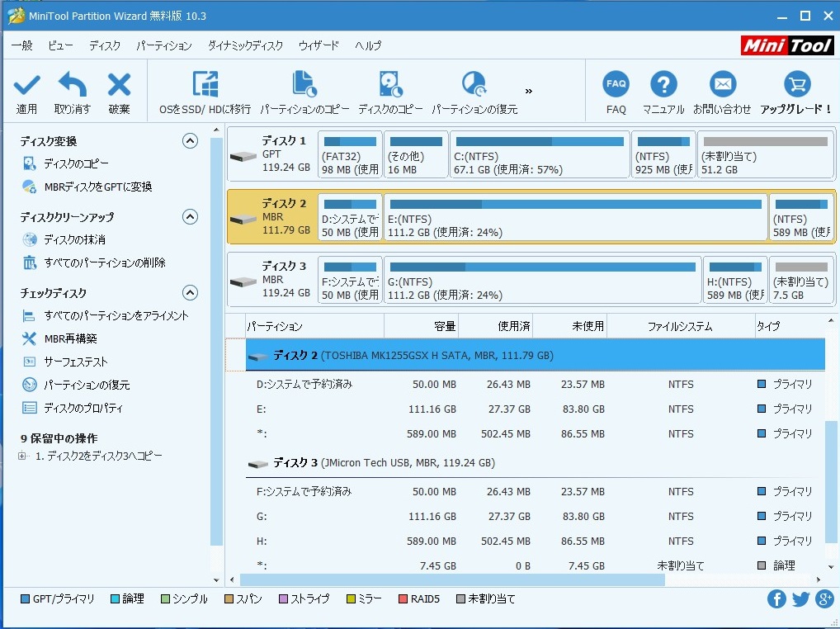Click サーフェステスト in the sidebar
The height and width of the screenshot is (629, 840).
pos(75,362)
